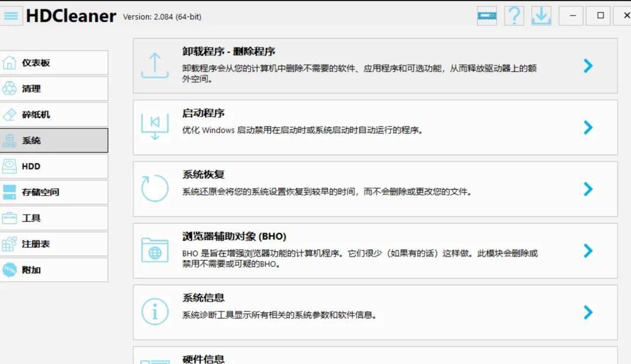This screenshot has width=631, height=364.
Task: Open the hamburger menu beside HDCleaner
Action: click(11, 16)
